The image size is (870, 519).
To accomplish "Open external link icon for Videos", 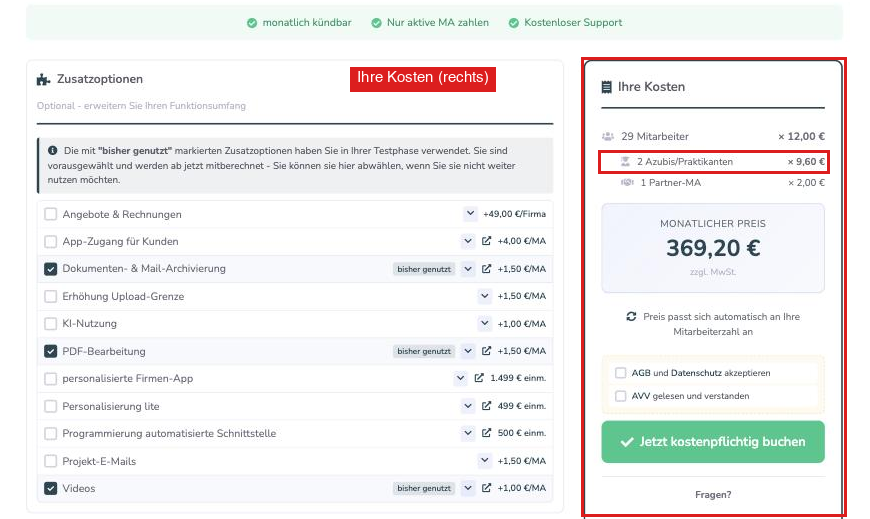I will pyautogui.click(x=486, y=488).
